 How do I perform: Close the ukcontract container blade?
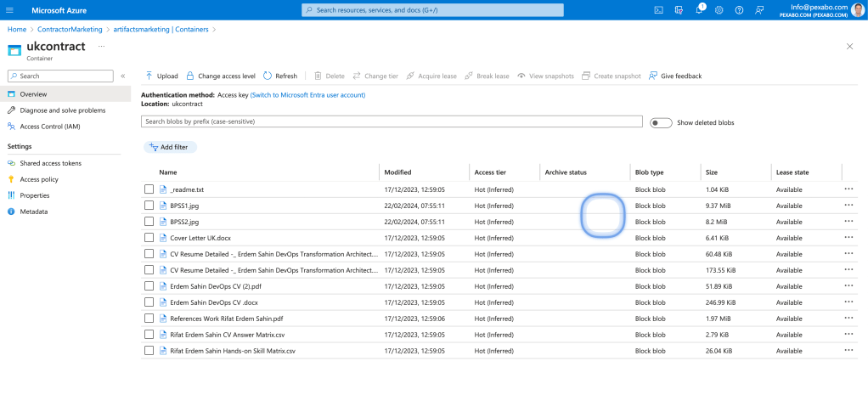pos(849,47)
